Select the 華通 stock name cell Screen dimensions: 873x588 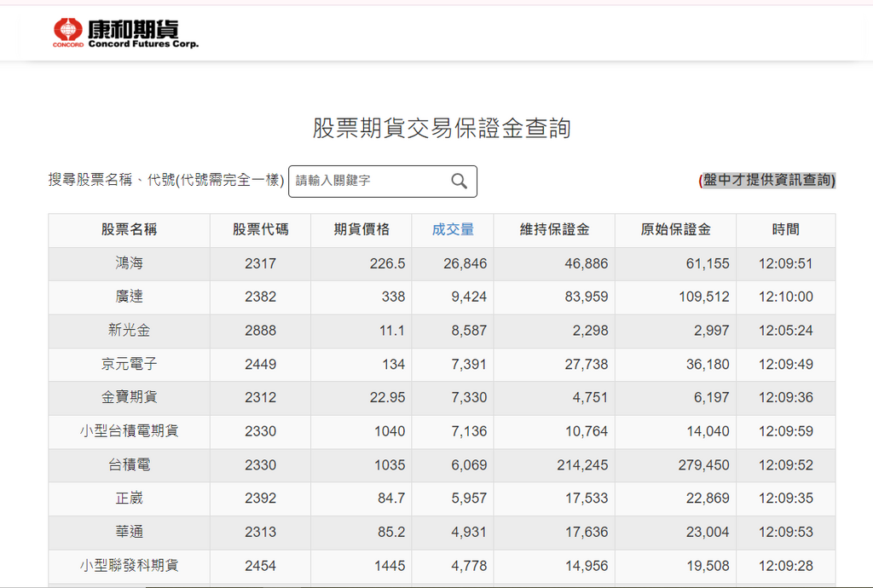click(x=130, y=532)
